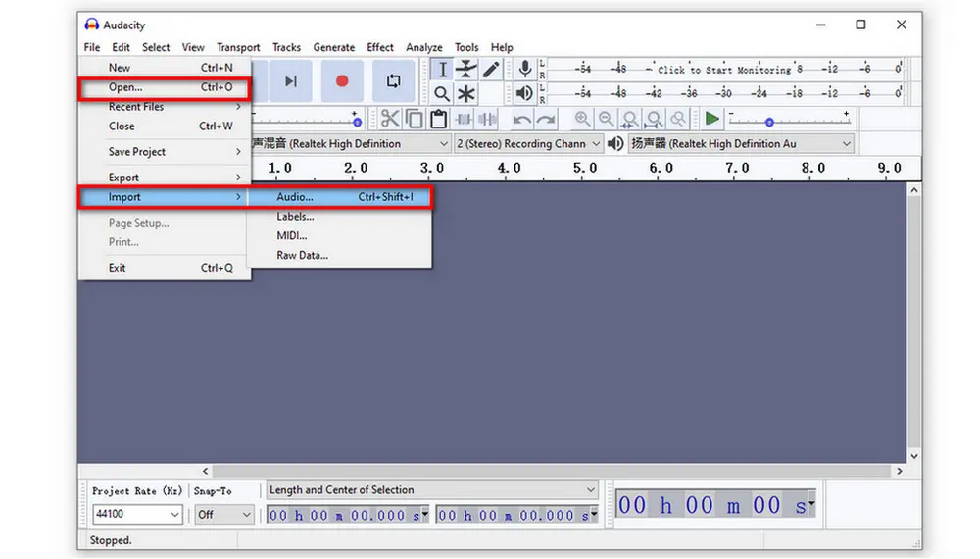Open the playback device dropdown

coord(741,144)
